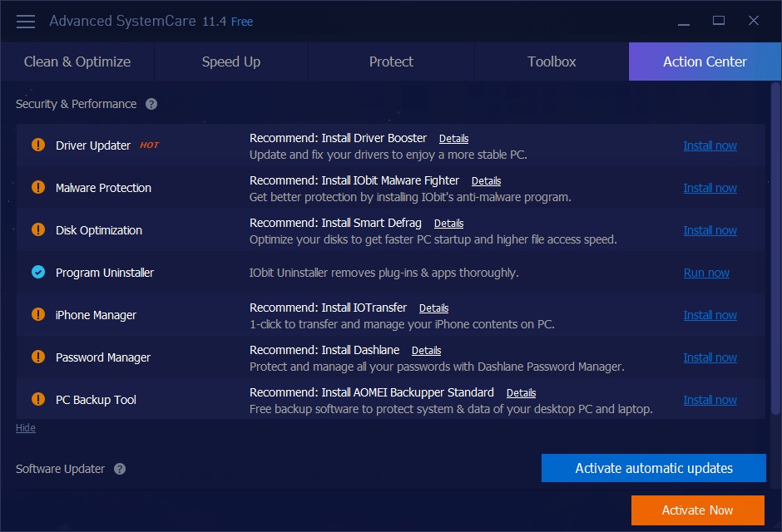Click Install now for PC Backup Tool
The image size is (782, 532).
coord(710,400)
